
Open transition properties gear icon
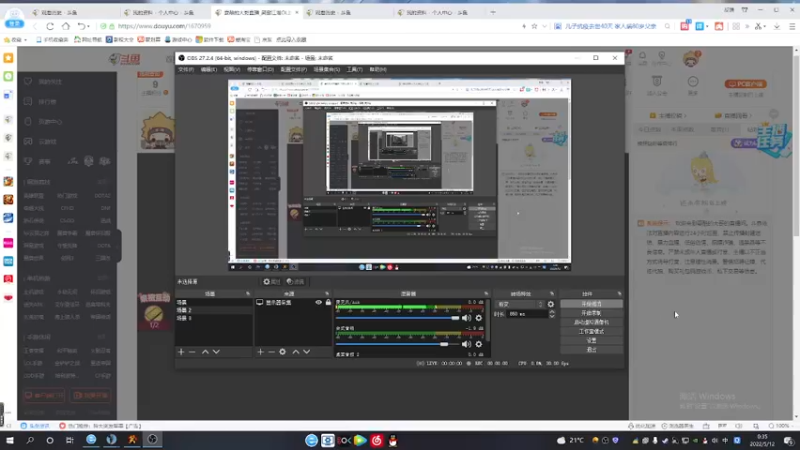[551, 304]
